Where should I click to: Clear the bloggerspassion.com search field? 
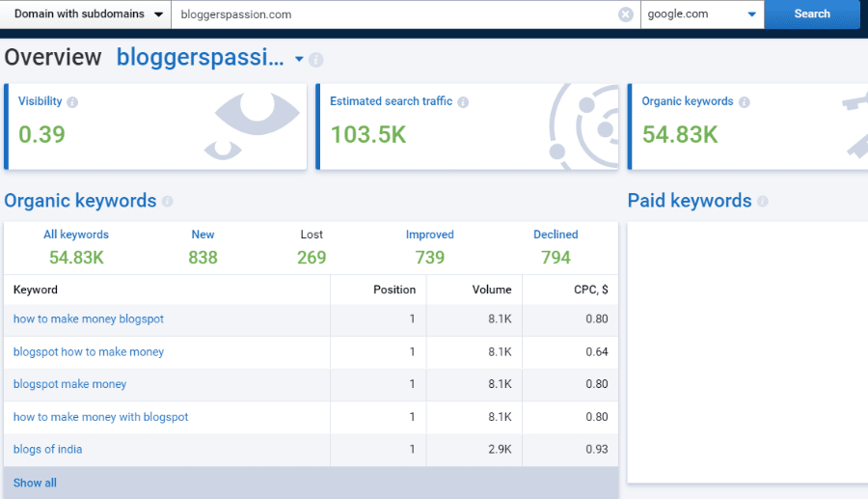point(626,14)
